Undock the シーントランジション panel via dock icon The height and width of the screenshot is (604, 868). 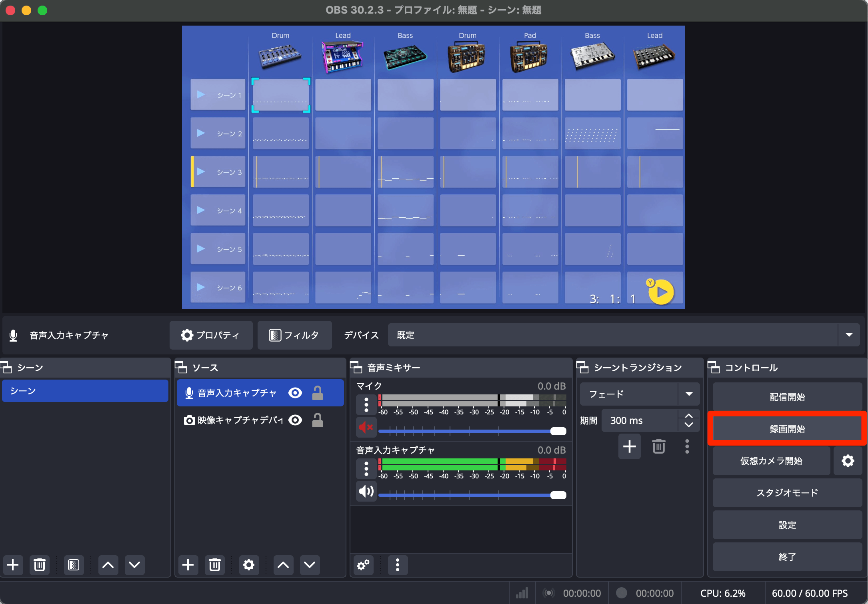coord(583,367)
